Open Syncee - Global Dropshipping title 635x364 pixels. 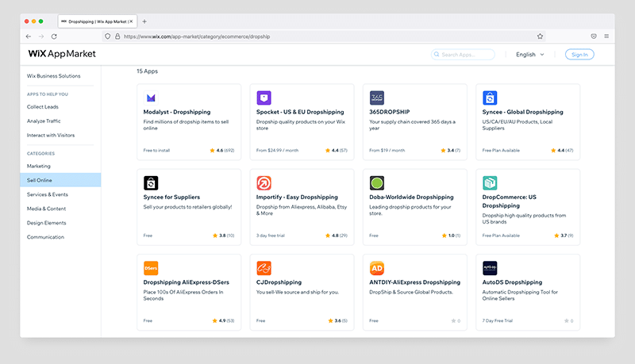click(523, 112)
